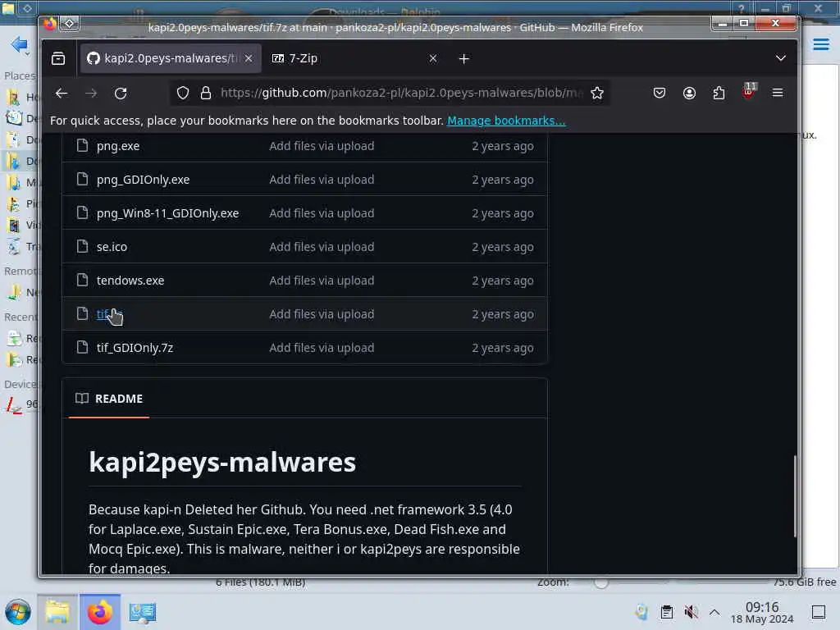The width and height of the screenshot is (840, 630).
Task: Adjust Dolphin zoom slider
Action: 601,583
